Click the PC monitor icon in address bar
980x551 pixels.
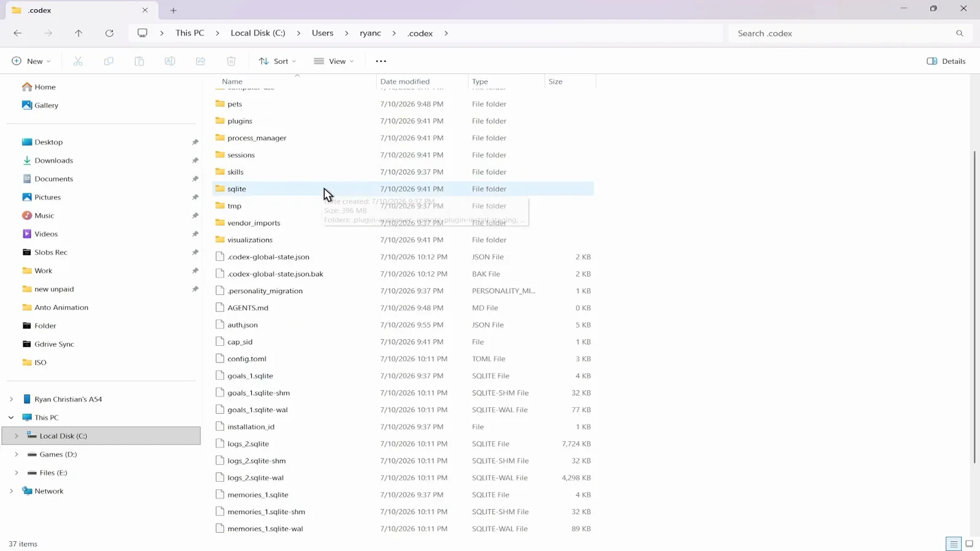click(142, 33)
